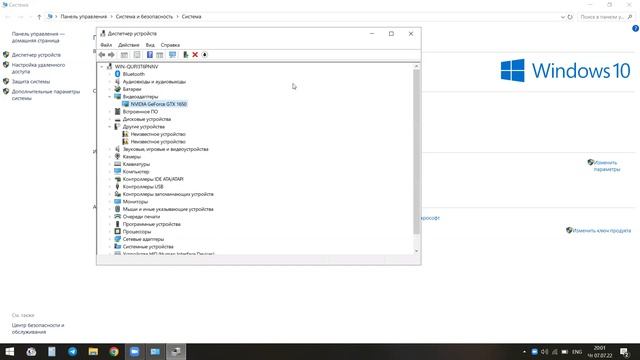Open the Windows Start button

(x=10, y=351)
